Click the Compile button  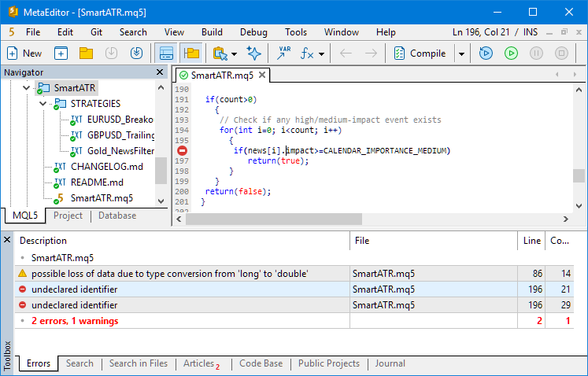420,53
